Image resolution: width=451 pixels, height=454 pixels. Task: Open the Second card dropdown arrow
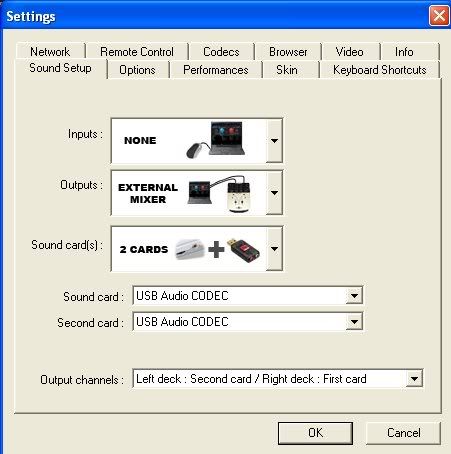pos(354,322)
